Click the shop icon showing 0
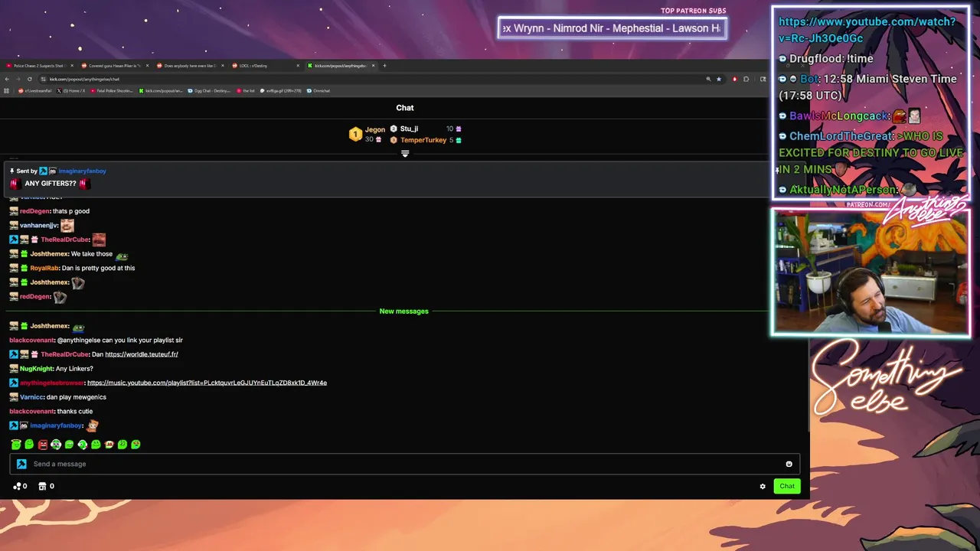The width and height of the screenshot is (980, 551). click(43, 486)
